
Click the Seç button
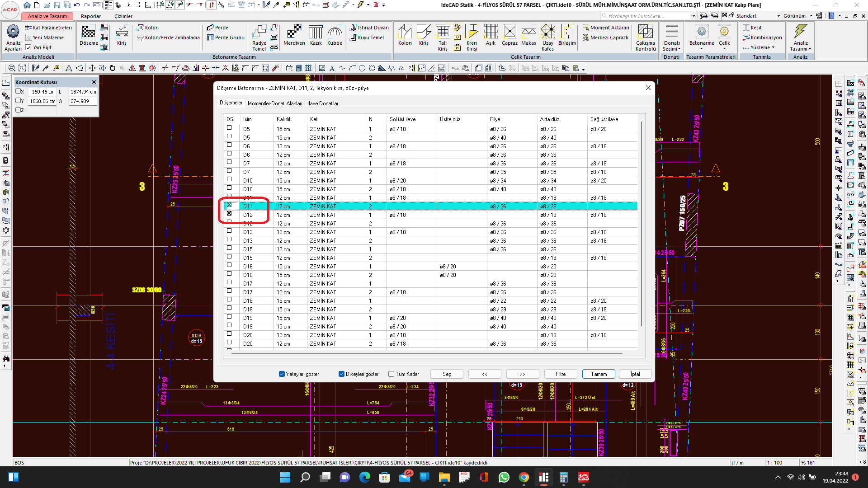point(447,374)
